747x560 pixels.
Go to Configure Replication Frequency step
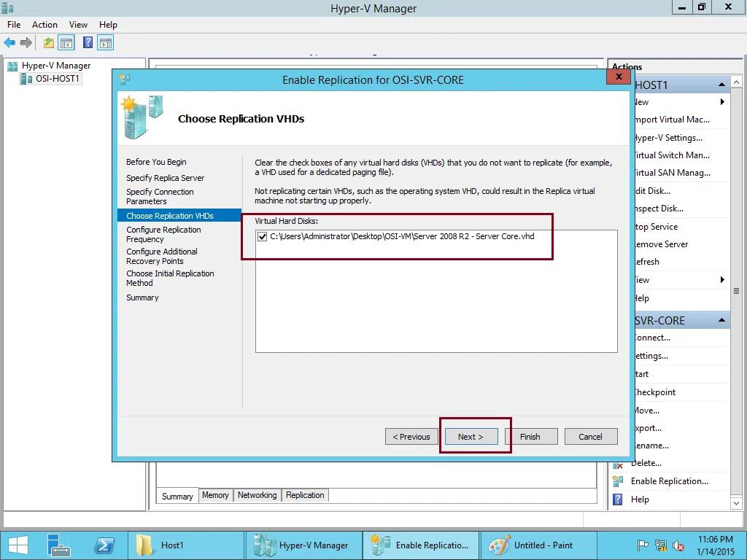(x=164, y=234)
